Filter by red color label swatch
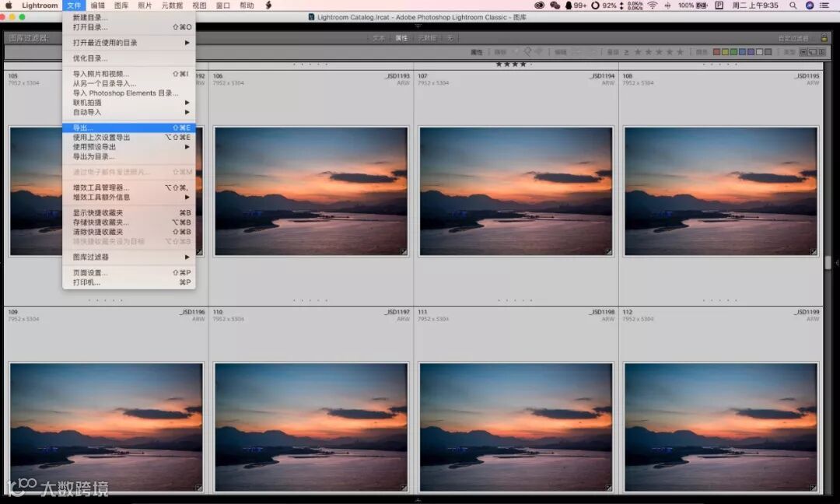Screen dimensions: 840x504 [x=717, y=52]
